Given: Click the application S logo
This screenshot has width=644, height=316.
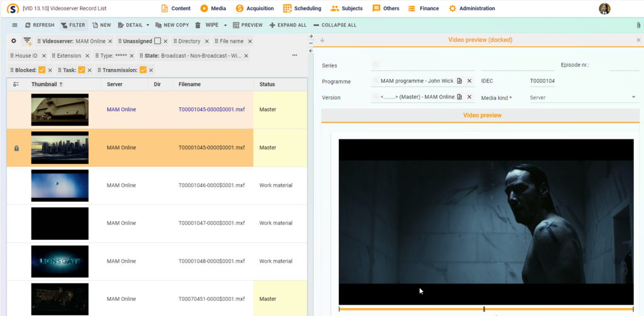Looking at the screenshot, I should click(13, 8).
